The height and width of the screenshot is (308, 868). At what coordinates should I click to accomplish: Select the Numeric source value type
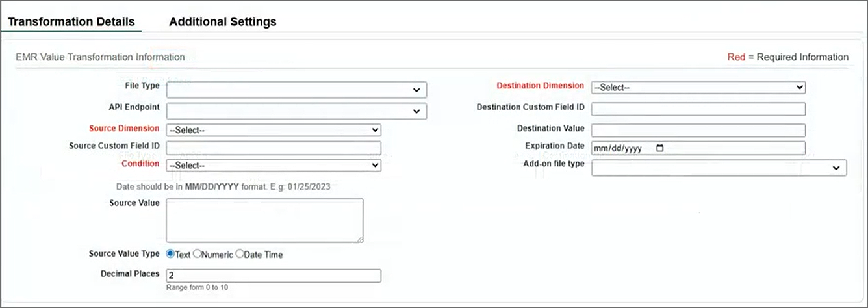click(x=197, y=255)
